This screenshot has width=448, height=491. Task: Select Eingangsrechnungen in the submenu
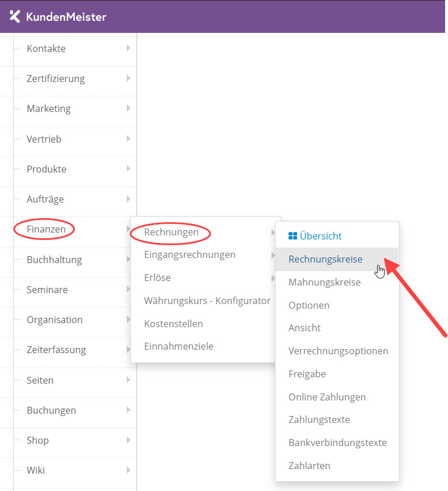point(190,254)
